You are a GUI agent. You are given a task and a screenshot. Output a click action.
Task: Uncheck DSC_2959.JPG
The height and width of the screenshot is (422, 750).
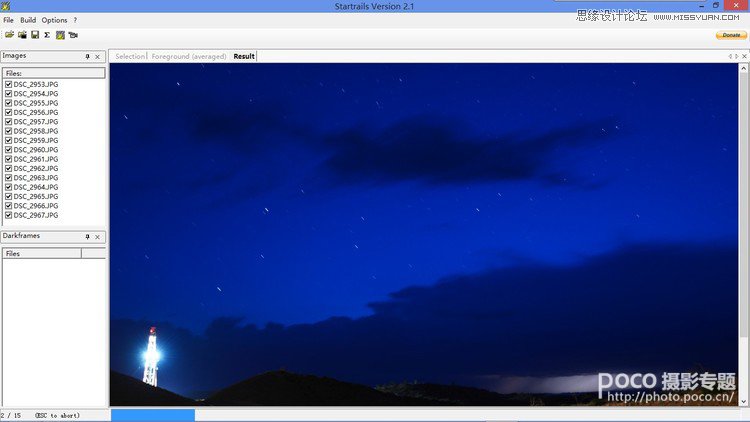(8, 140)
